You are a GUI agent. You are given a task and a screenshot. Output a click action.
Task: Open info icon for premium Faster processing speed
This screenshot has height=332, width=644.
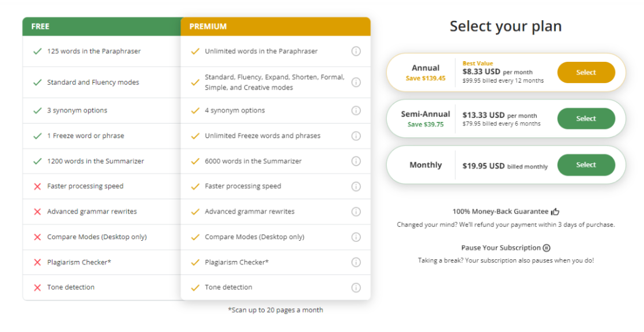click(356, 186)
